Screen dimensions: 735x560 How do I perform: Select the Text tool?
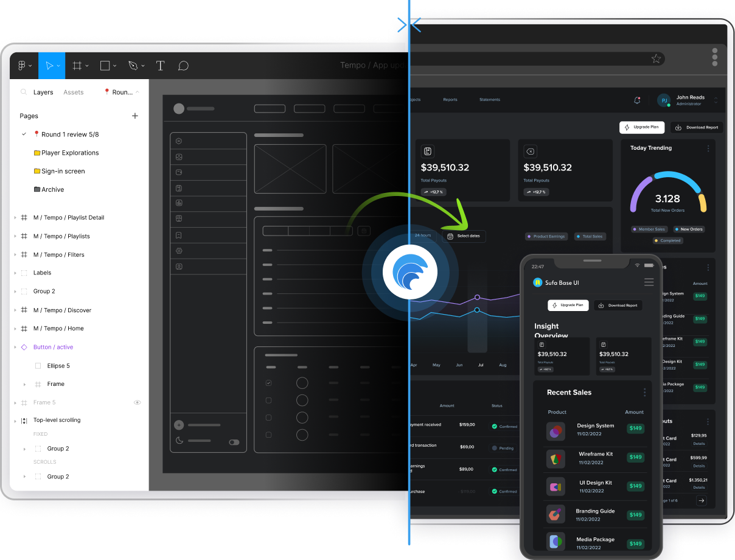[x=160, y=66]
